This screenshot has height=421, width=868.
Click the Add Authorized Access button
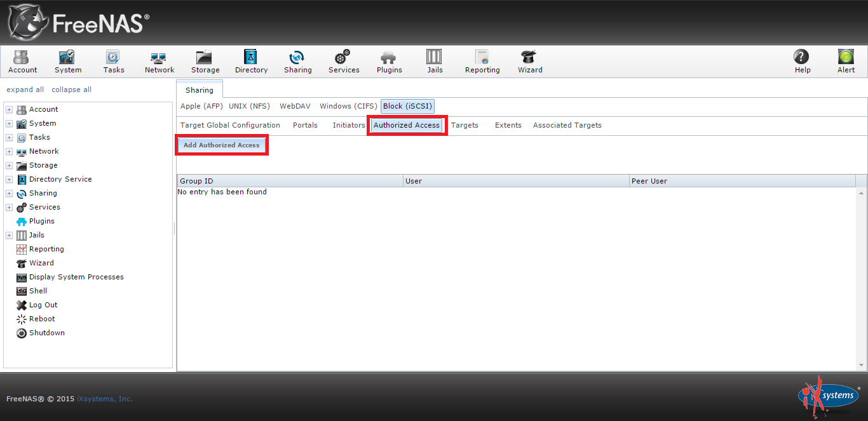pos(222,145)
